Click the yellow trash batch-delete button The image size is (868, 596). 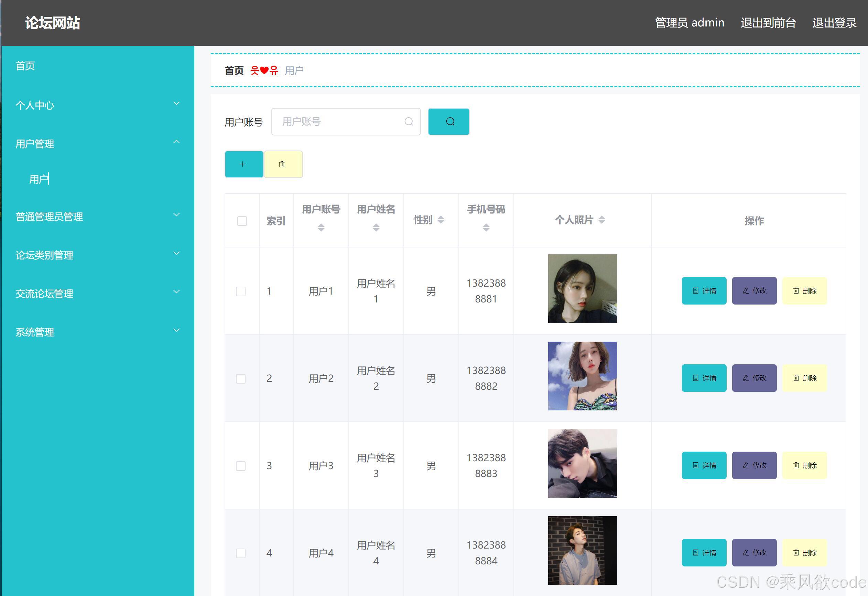(283, 164)
